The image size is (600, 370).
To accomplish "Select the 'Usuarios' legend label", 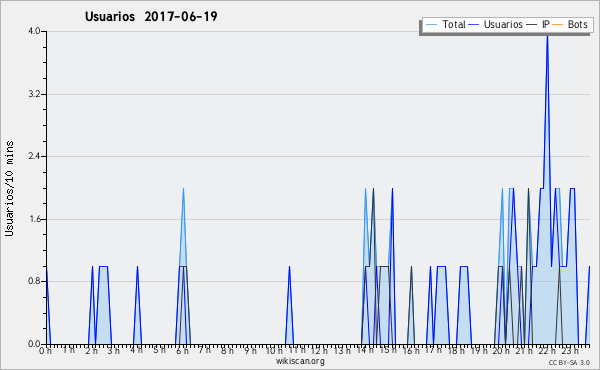I will coord(503,24).
